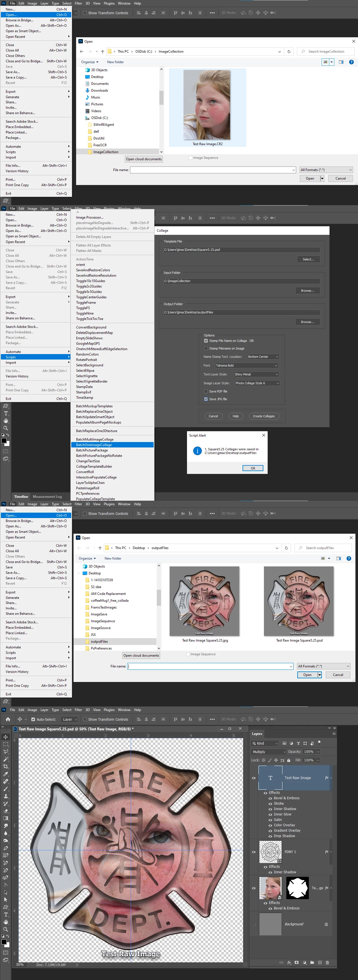This screenshot has height=980, width=358.
Task: Choose Image Processor... script
Action: [x=112, y=218]
